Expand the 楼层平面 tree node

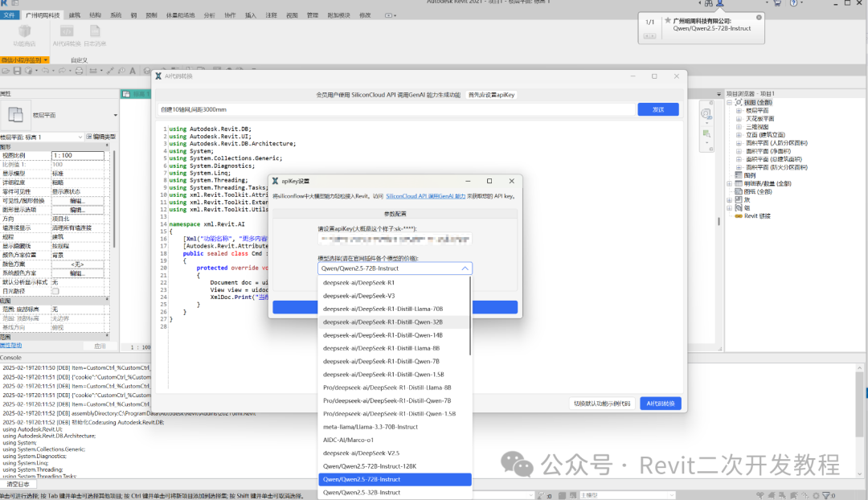click(739, 111)
